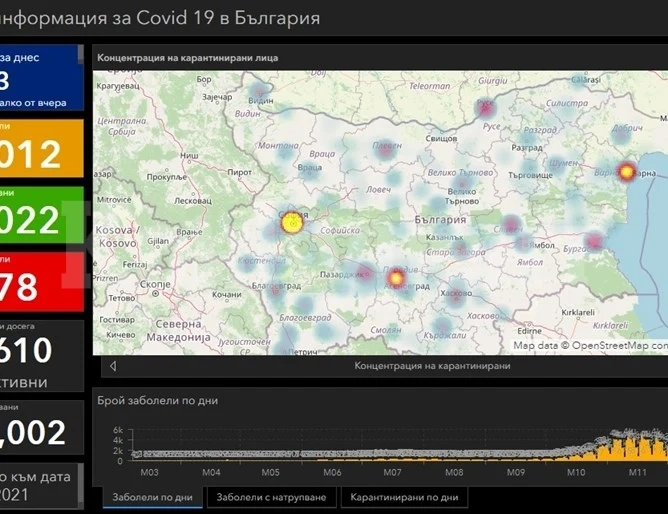Click the dark card showing ,002
Viewport: 668px width, 514px height.
(x=41, y=428)
